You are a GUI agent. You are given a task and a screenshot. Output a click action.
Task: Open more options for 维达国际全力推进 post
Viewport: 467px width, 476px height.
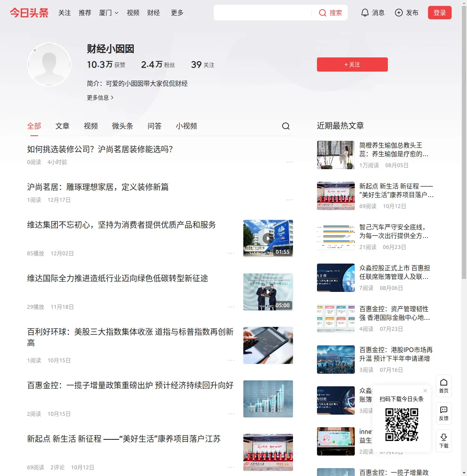[x=231, y=307]
